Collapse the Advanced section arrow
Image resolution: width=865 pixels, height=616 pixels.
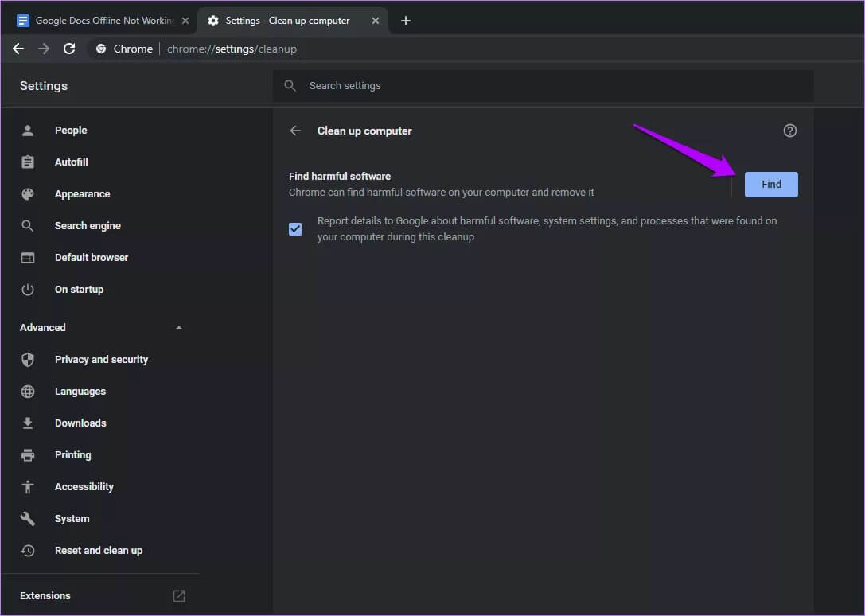coord(179,328)
